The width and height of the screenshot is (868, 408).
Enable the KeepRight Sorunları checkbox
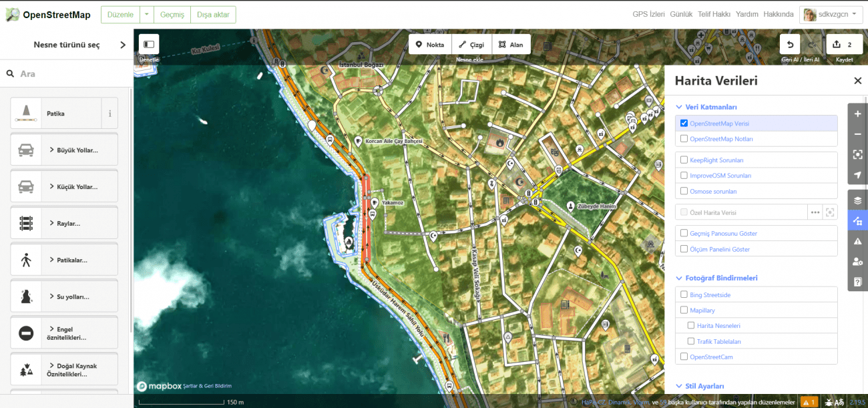(x=684, y=160)
